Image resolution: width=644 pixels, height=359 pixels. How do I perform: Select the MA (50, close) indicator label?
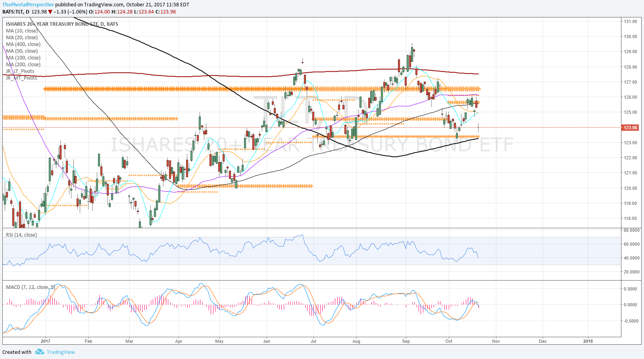[x=22, y=51]
